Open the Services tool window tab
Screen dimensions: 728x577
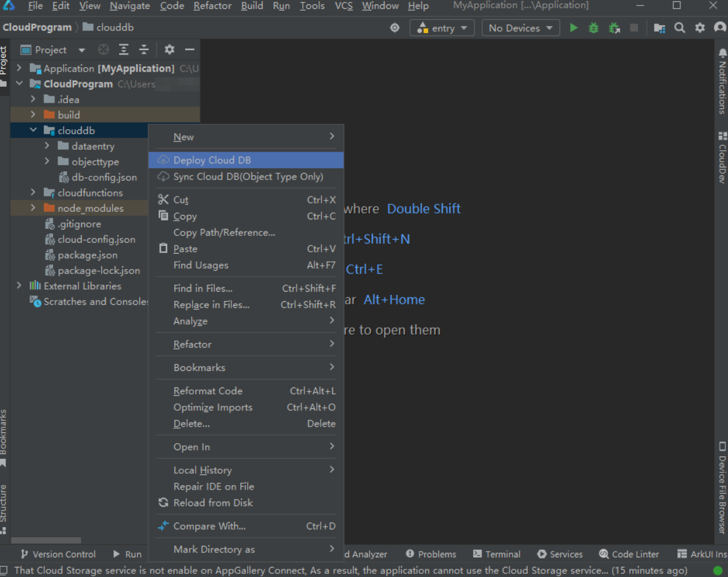[560, 554]
